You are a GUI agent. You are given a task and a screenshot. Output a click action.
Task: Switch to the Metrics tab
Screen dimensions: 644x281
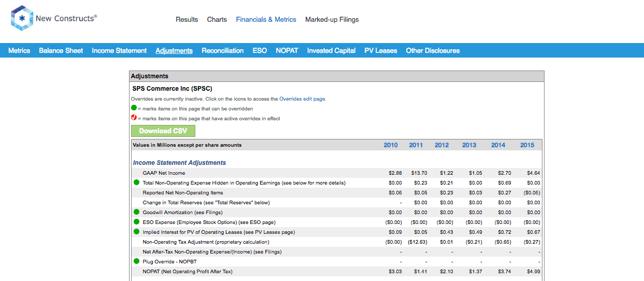[19, 50]
